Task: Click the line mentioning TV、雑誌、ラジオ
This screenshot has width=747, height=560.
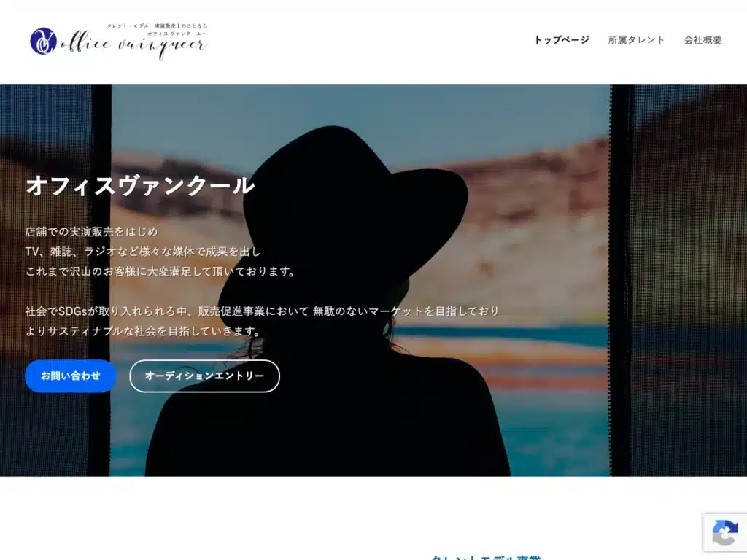Action: (143, 252)
